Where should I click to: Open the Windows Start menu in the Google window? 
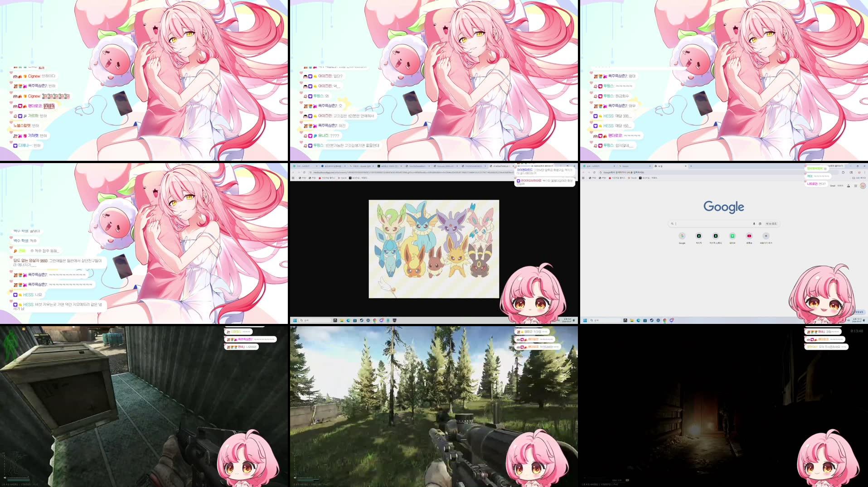[585, 320]
